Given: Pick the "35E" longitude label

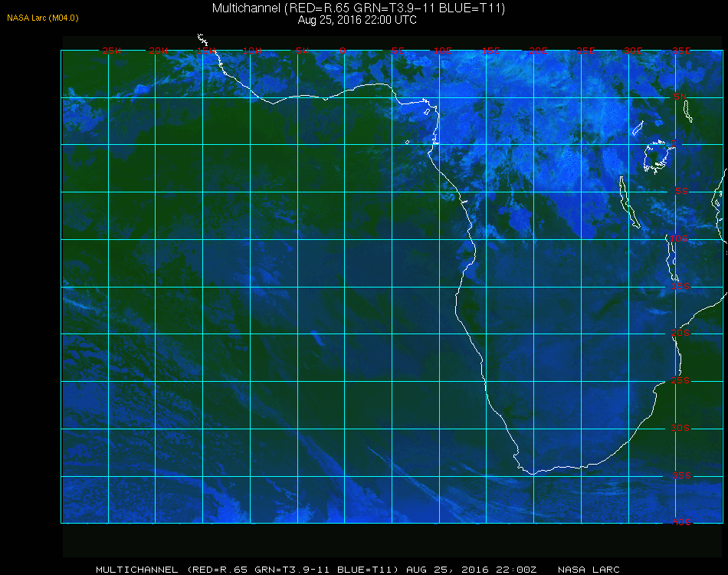Looking at the screenshot, I should click(681, 51).
